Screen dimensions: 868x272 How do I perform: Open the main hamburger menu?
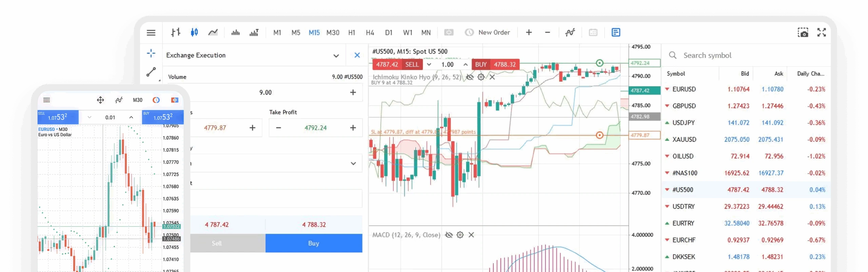(x=151, y=33)
